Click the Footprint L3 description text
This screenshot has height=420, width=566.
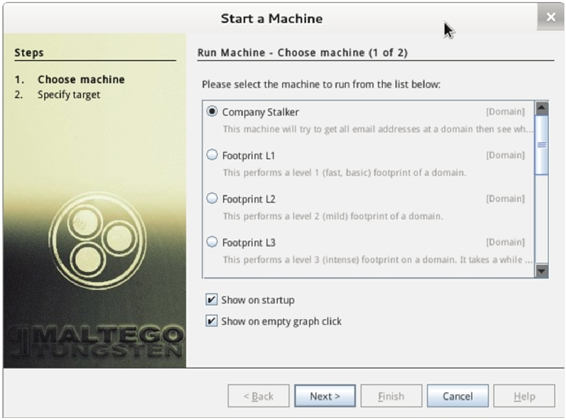pos(378,260)
